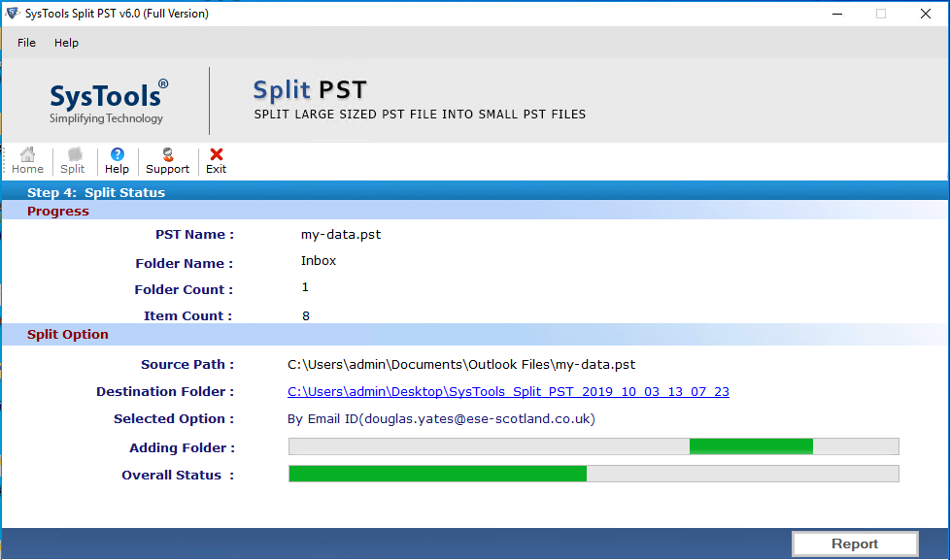Open the Destination Folder path link
Image resolution: width=950 pixels, height=560 pixels.
[508, 392]
